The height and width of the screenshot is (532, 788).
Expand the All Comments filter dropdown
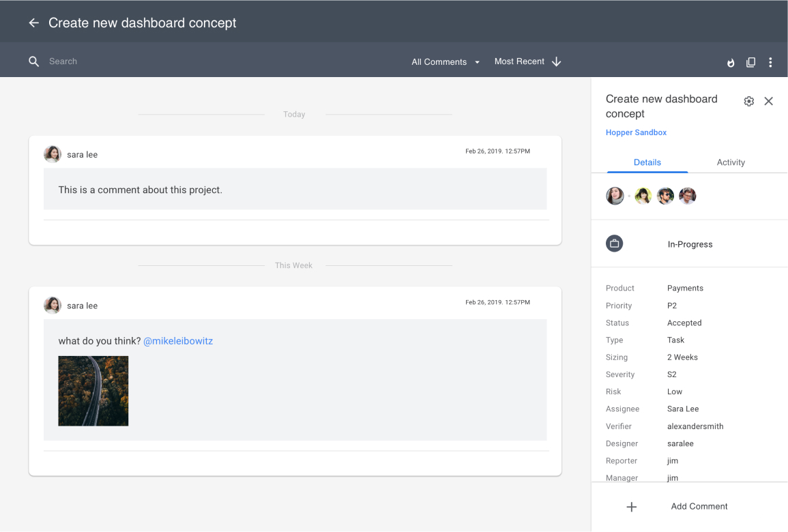tap(446, 62)
